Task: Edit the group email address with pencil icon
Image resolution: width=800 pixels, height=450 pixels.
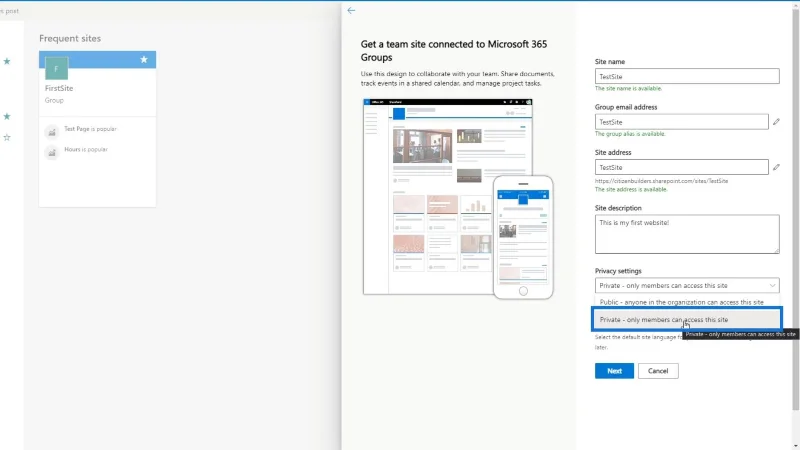Action: (776, 122)
